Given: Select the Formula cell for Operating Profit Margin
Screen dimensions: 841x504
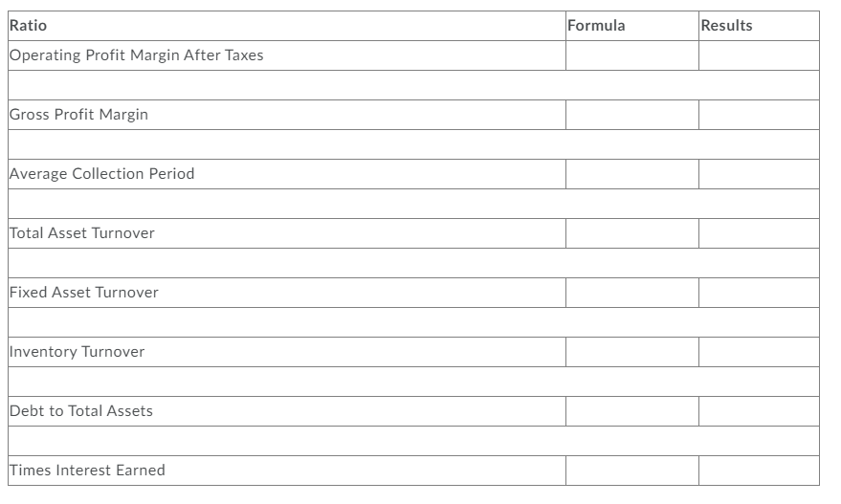Looking at the screenshot, I should click(631, 55).
